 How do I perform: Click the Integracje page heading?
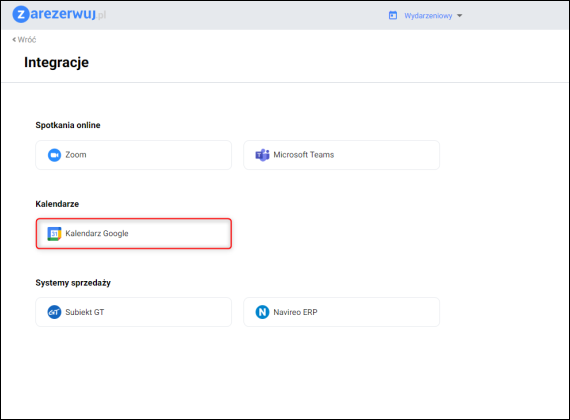(56, 63)
